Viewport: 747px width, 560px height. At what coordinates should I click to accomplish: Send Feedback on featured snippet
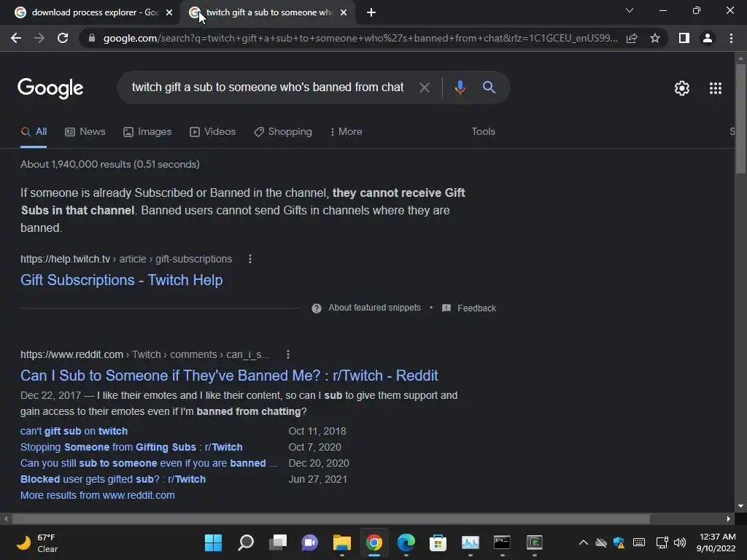coord(469,308)
